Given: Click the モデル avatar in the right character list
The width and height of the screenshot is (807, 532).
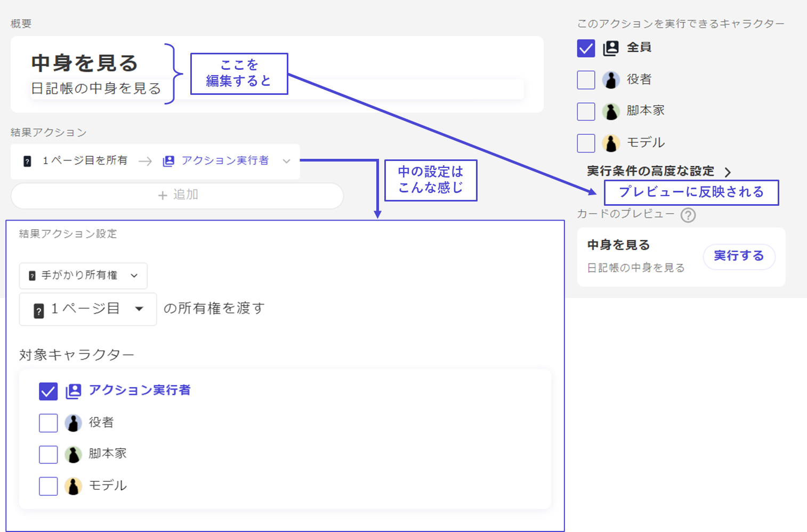Looking at the screenshot, I should pyautogui.click(x=611, y=143).
